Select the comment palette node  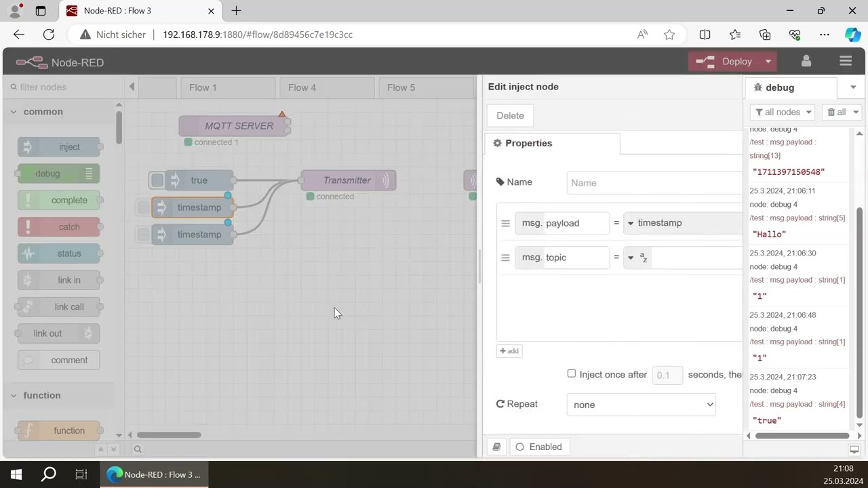[59, 360]
